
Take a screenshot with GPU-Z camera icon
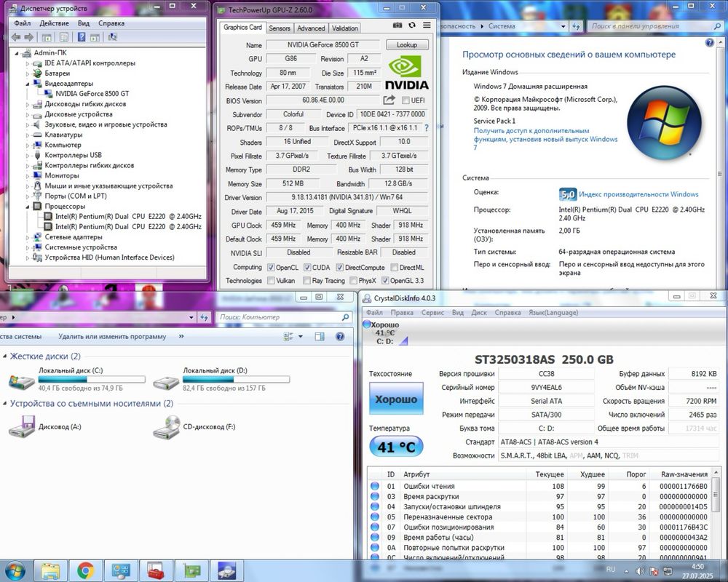pyautogui.click(x=397, y=25)
